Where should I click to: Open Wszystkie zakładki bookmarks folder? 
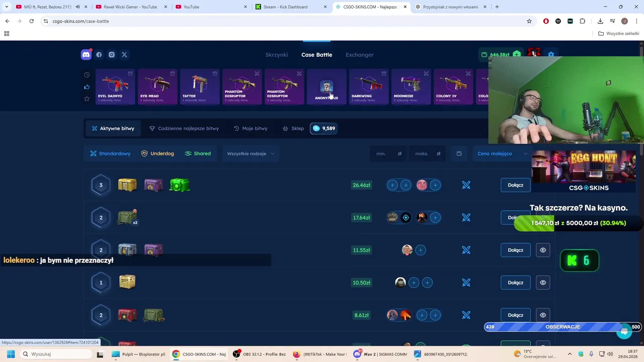[x=619, y=34]
